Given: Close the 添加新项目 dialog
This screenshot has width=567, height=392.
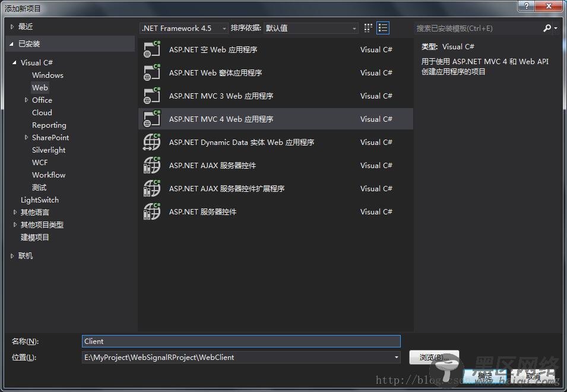Looking at the screenshot, I should click(549, 6).
